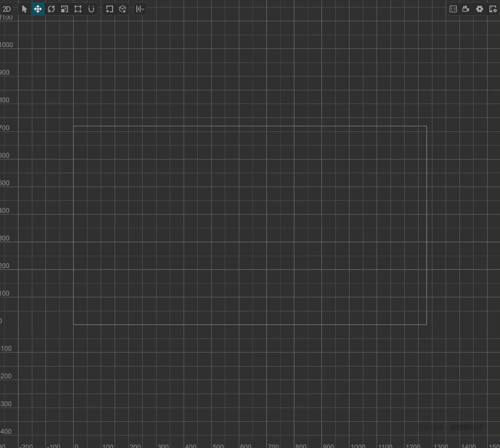Select the arrow pointer selection tool
Image resolution: width=500 pixels, height=448 pixels.
pos(24,9)
